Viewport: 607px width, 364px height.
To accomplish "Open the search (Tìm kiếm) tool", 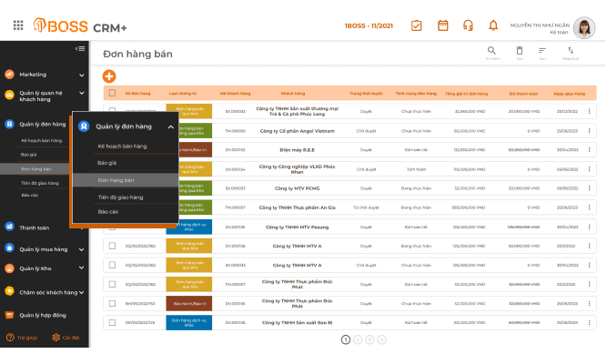I will [x=492, y=52].
